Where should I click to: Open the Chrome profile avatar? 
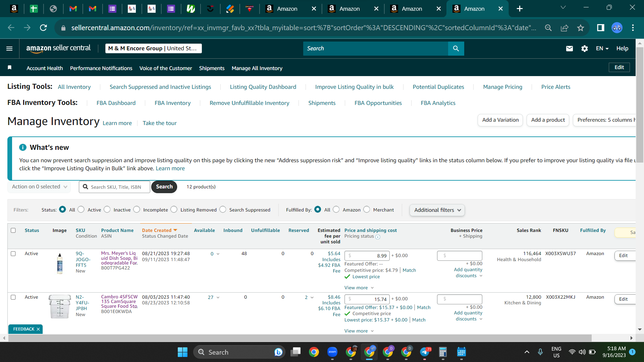pos(617,28)
